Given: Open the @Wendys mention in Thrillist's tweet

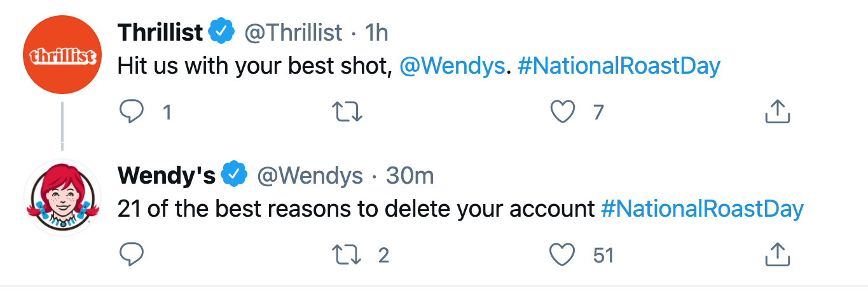Looking at the screenshot, I should [451, 67].
